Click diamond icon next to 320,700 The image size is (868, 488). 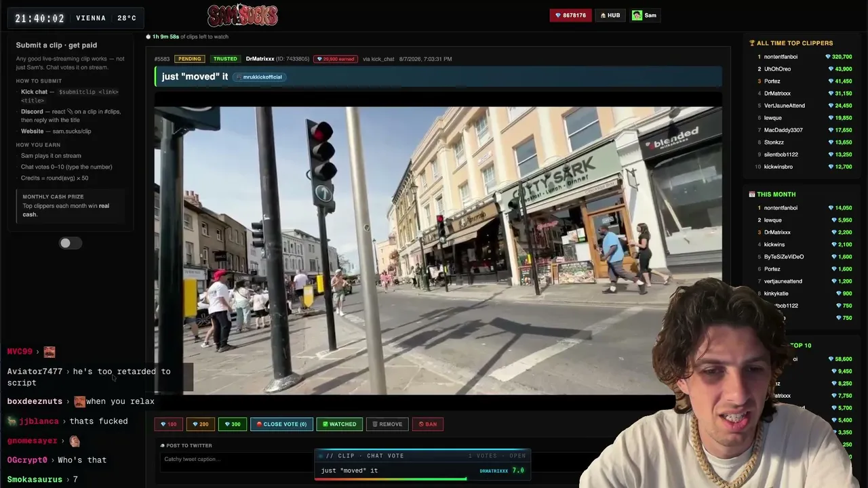tap(828, 57)
